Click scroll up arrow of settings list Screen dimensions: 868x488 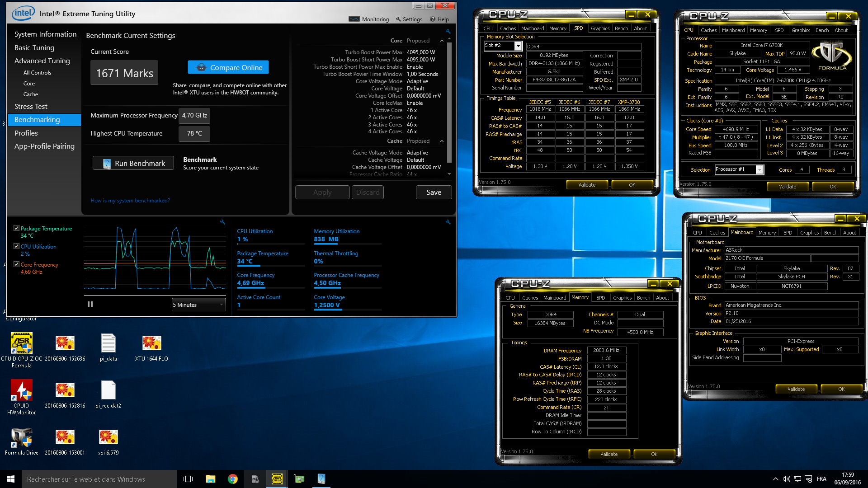pyautogui.click(x=449, y=39)
